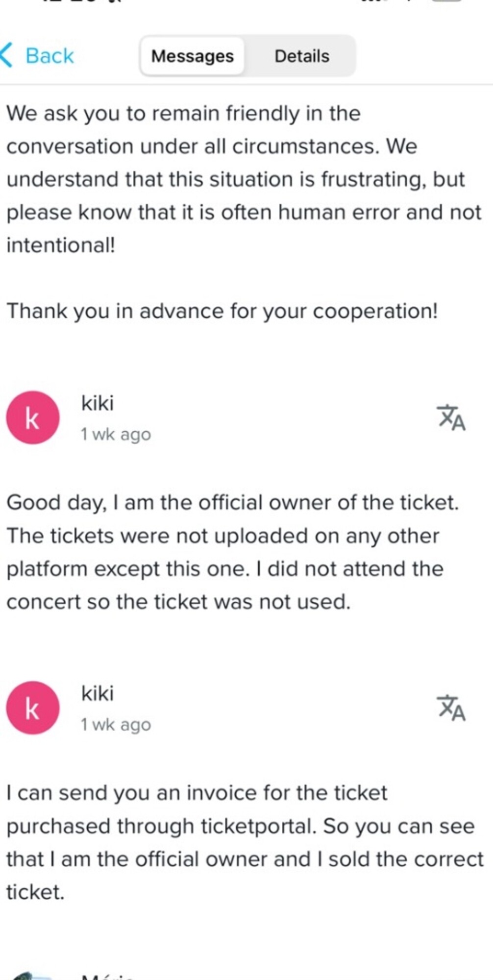Image resolution: width=493 pixels, height=980 pixels.
Task: Go back via the Back text link
Action: point(49,56)
